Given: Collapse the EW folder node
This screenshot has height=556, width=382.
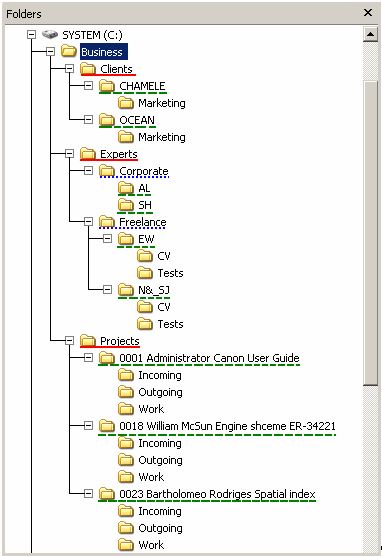Looking at the screenshot, I should (107, 239).
